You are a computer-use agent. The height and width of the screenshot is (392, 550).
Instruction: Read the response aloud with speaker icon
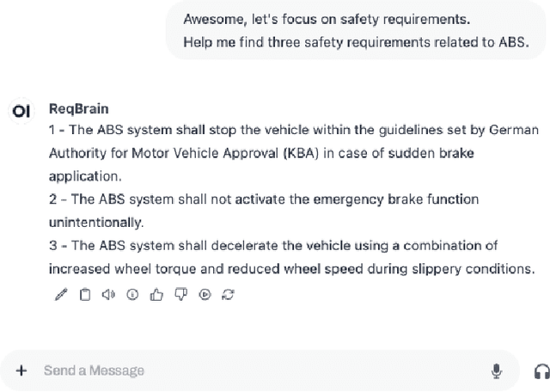(108, 295)
